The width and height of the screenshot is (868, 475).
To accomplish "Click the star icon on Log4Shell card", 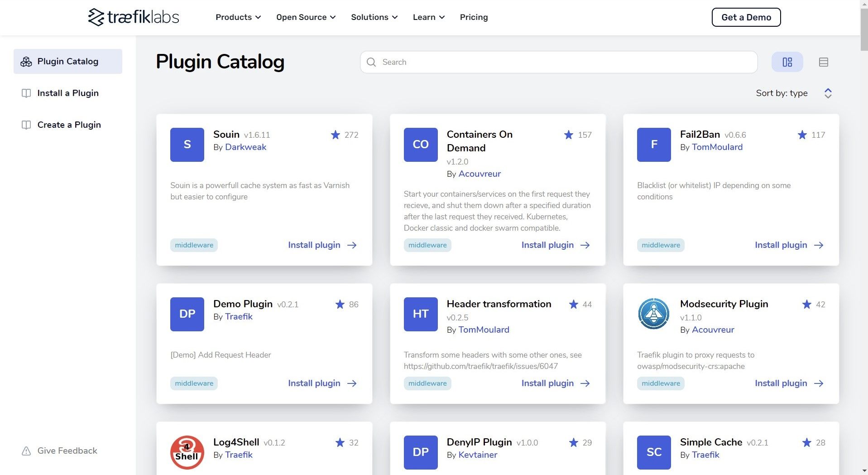I will click(x=340, y=442).
